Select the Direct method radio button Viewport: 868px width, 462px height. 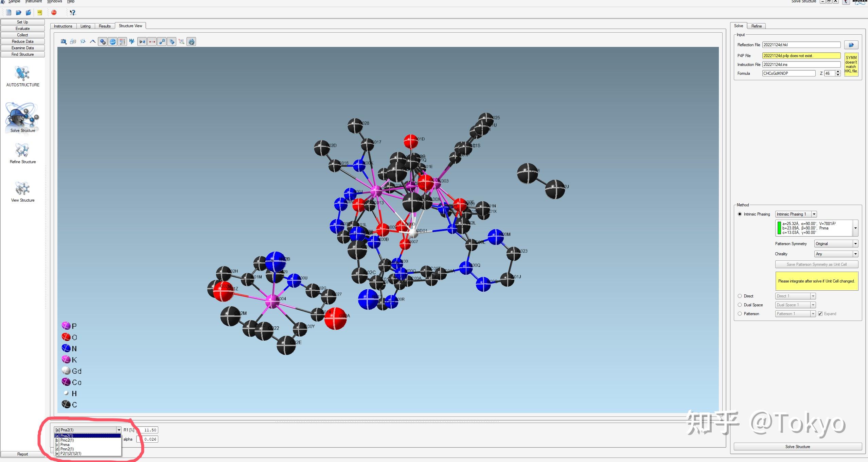click(740, 296)
